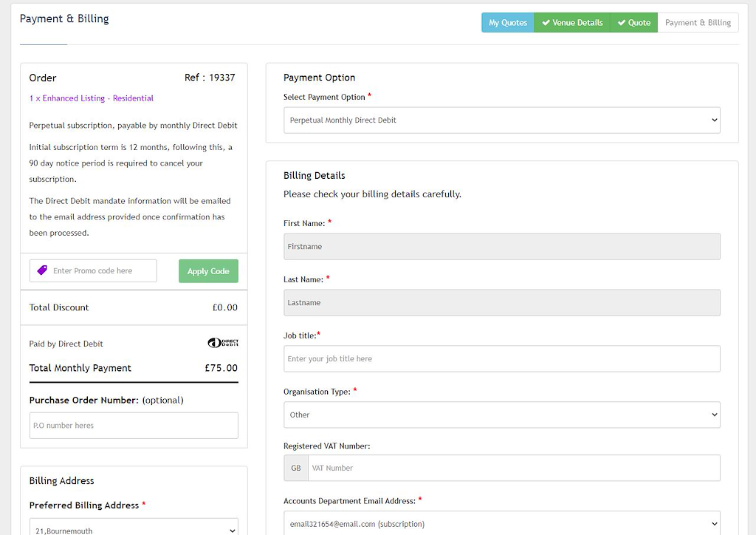This screenshot has height=535, width=756.
Task: Click the GB VAT prefix box
Action: click(296, 468)
